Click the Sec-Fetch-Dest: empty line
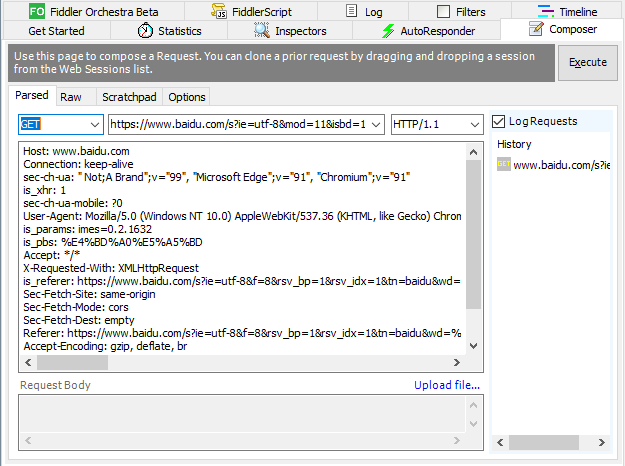The width and height of the screenshot is (625, 466). [79, 320]
